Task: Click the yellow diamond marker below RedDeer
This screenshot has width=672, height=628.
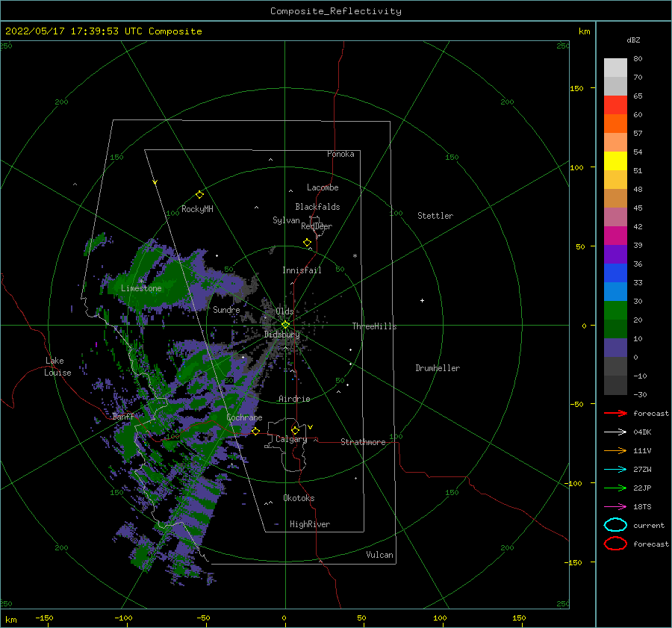Action: (308, 242)
